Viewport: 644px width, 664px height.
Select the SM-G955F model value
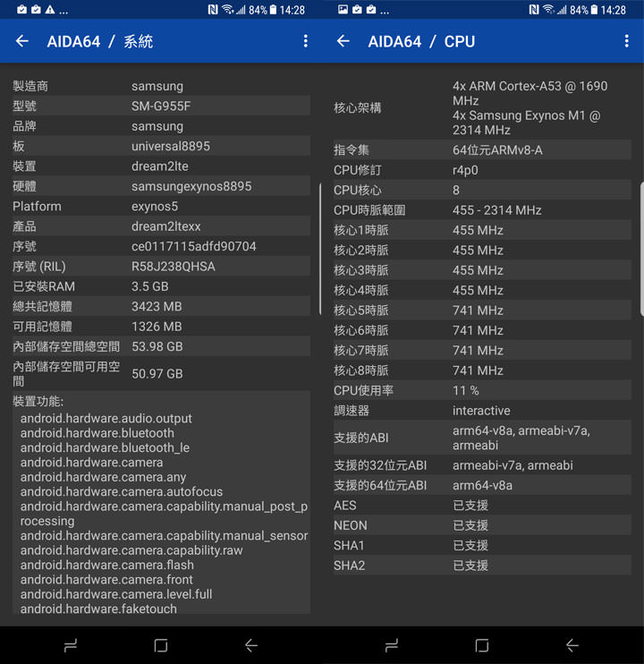click(x=161, y=106)
